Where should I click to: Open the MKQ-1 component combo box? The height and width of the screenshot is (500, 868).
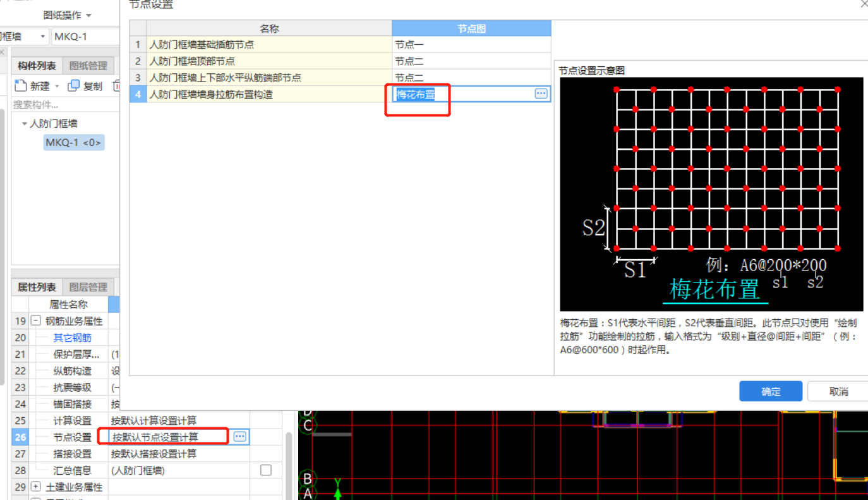click(x=85, y=36)
